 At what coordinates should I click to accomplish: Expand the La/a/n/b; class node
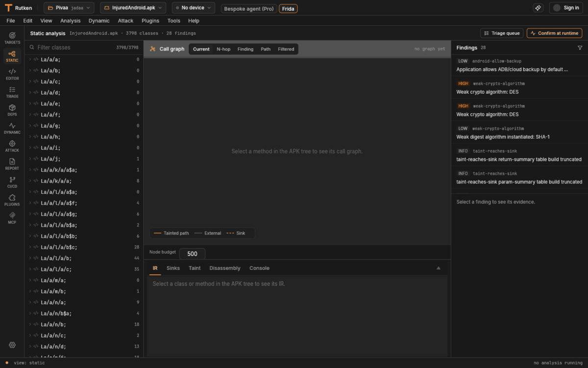30,324
